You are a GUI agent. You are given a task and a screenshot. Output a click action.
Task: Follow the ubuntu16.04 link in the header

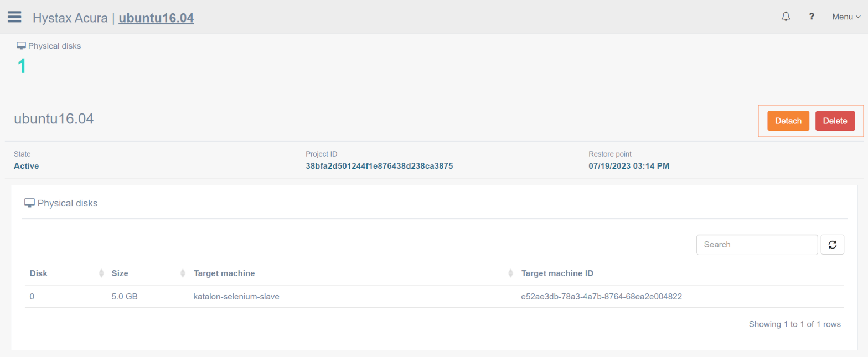click(156, 18)
